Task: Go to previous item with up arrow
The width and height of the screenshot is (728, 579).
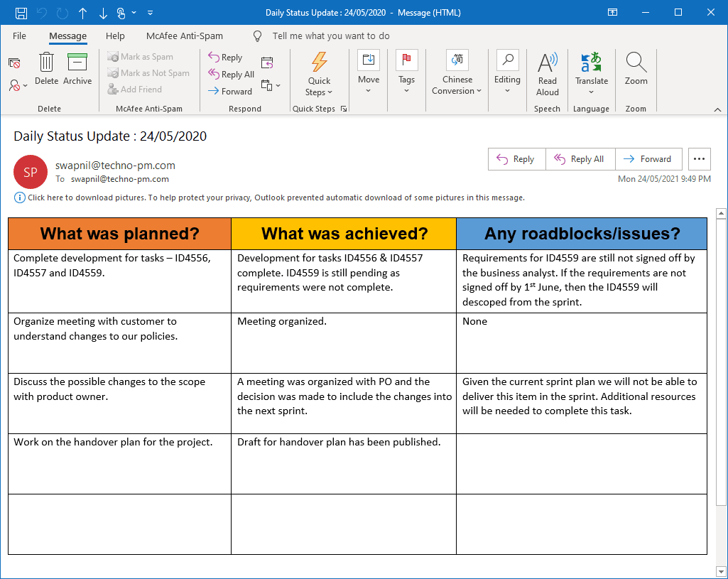Action: 82,13
